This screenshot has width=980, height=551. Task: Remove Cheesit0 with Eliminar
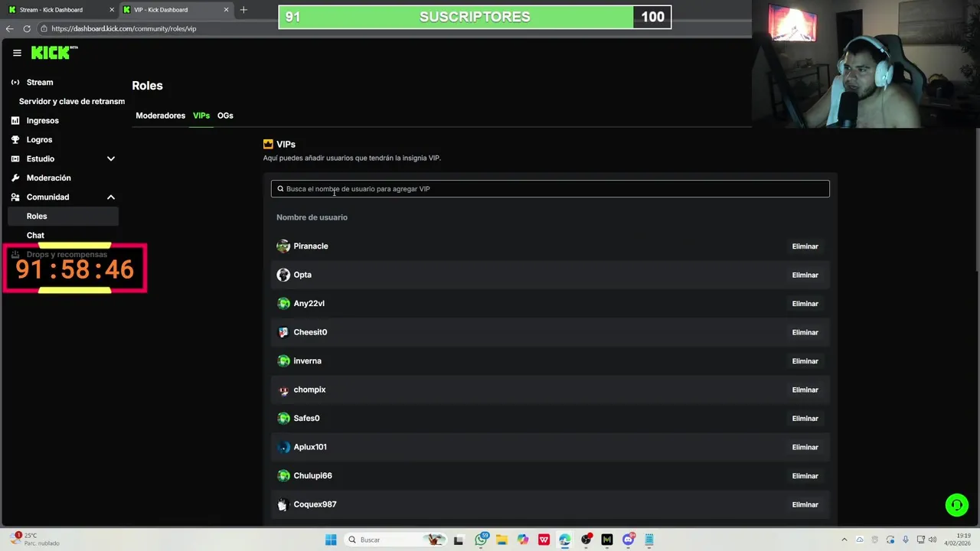point(805,332)
